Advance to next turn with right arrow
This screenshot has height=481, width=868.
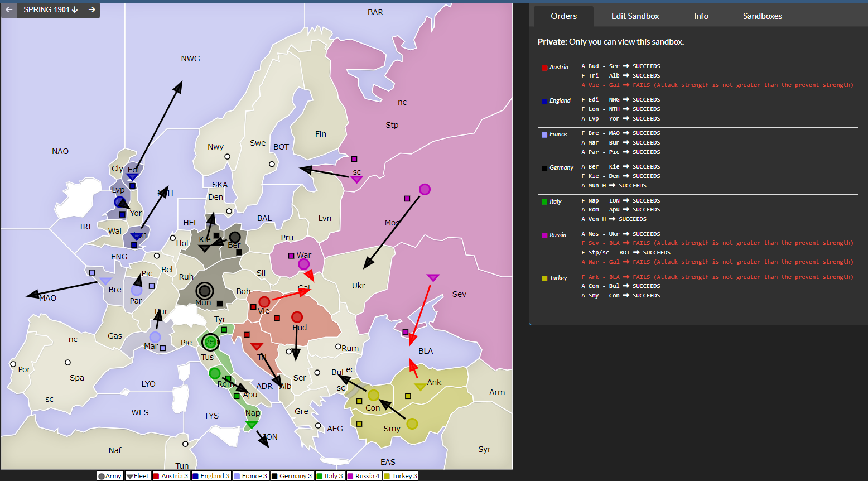[91, 9]
